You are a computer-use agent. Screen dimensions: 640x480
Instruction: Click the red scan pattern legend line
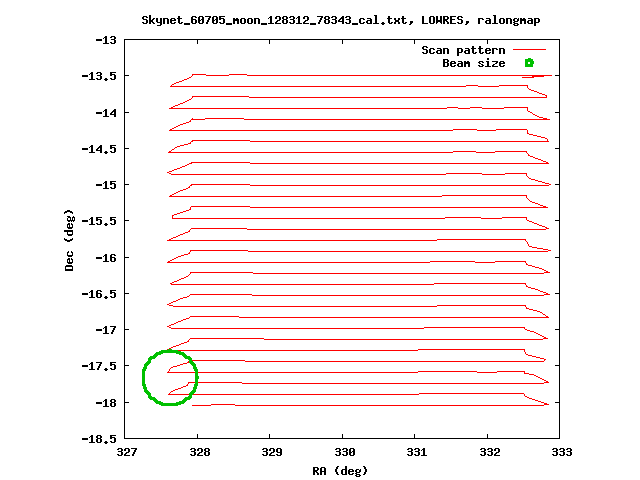529,50
